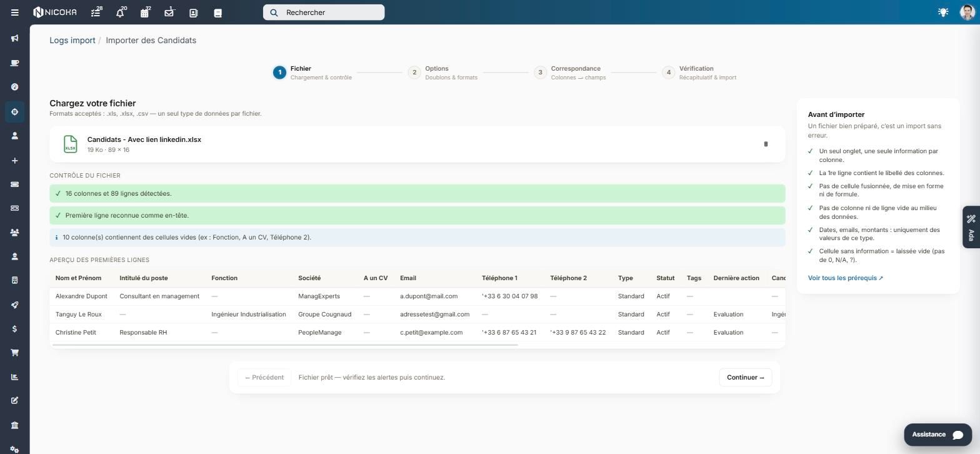
Task: Click the Nom et Prénom column header
Action: 78,278
